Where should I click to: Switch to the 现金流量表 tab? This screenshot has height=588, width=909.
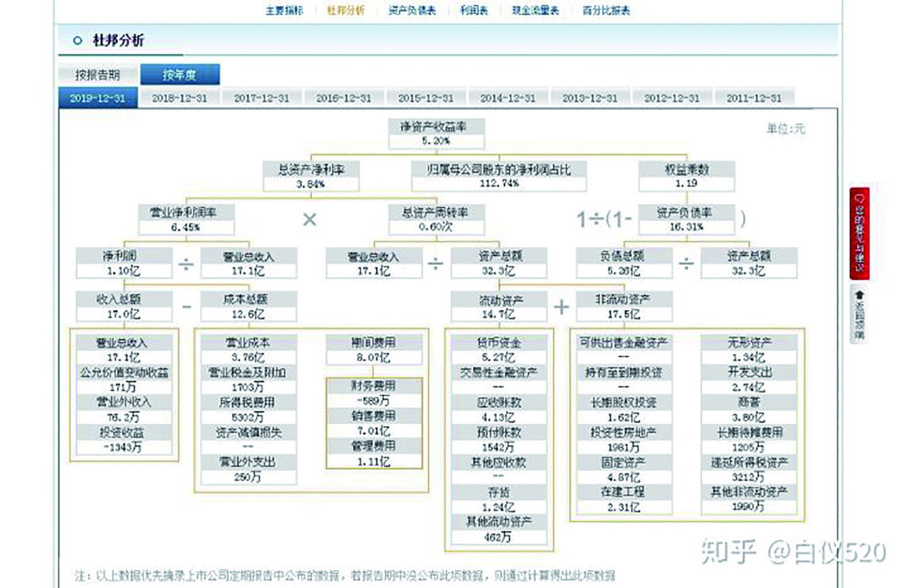535,10
